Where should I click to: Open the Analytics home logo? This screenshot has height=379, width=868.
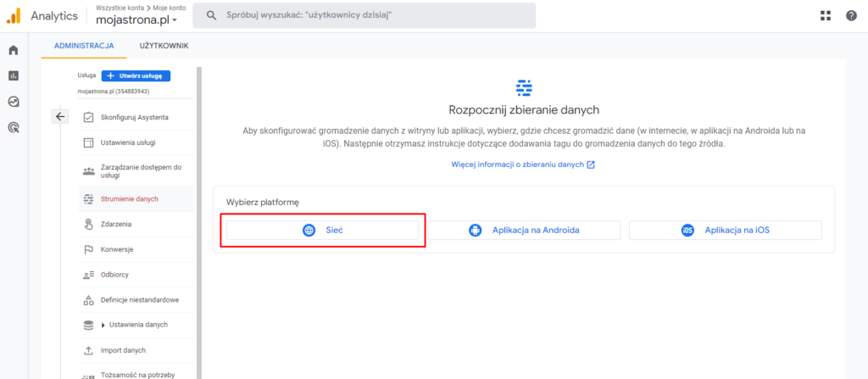tap(14, 16)
